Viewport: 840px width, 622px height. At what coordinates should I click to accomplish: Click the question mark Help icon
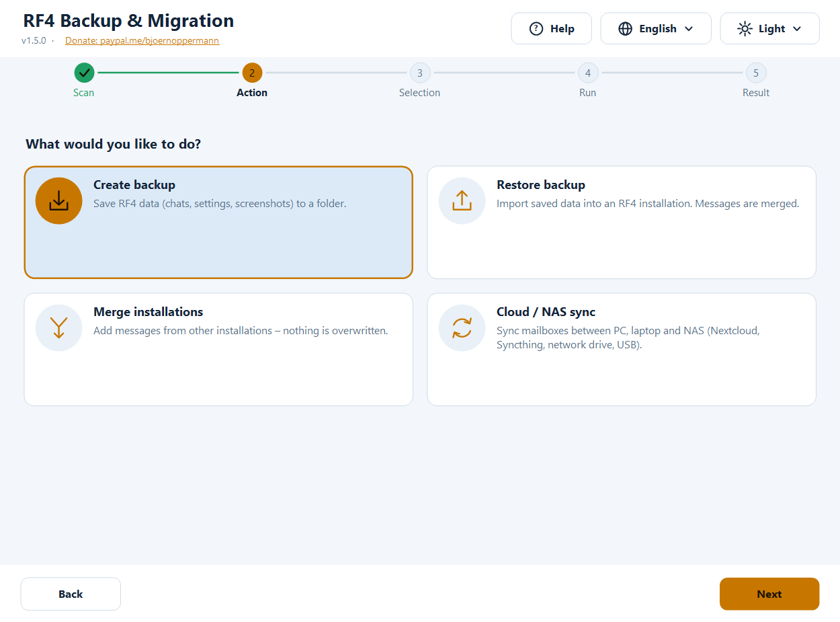click(x=536, y=28)
